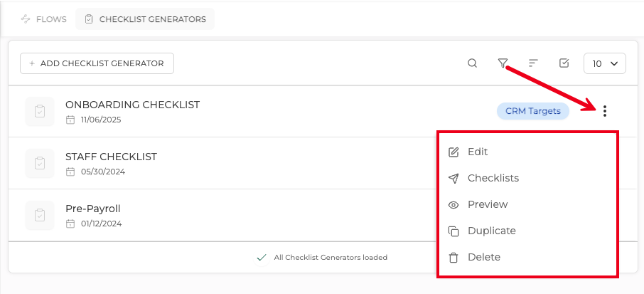Screen dimensions: 644x294
Task: Click the CRM Targets tag
Action: click(x=532, y=111)
